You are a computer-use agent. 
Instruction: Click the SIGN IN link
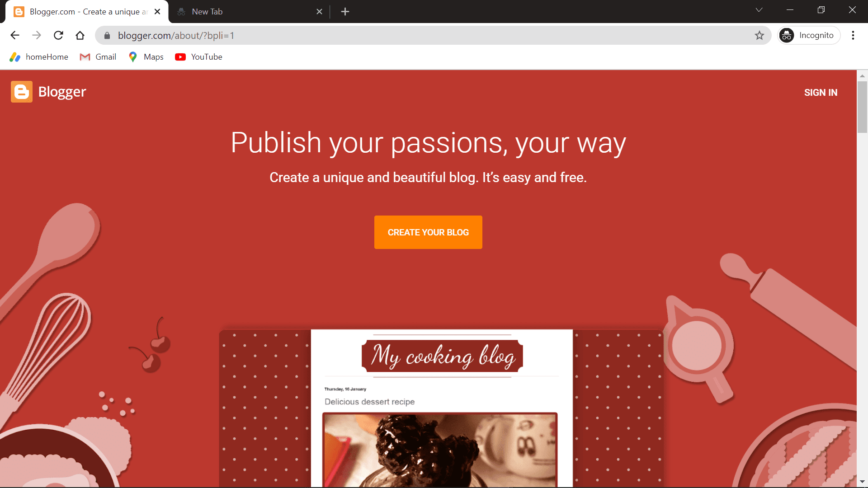click(x=821, y=92)
